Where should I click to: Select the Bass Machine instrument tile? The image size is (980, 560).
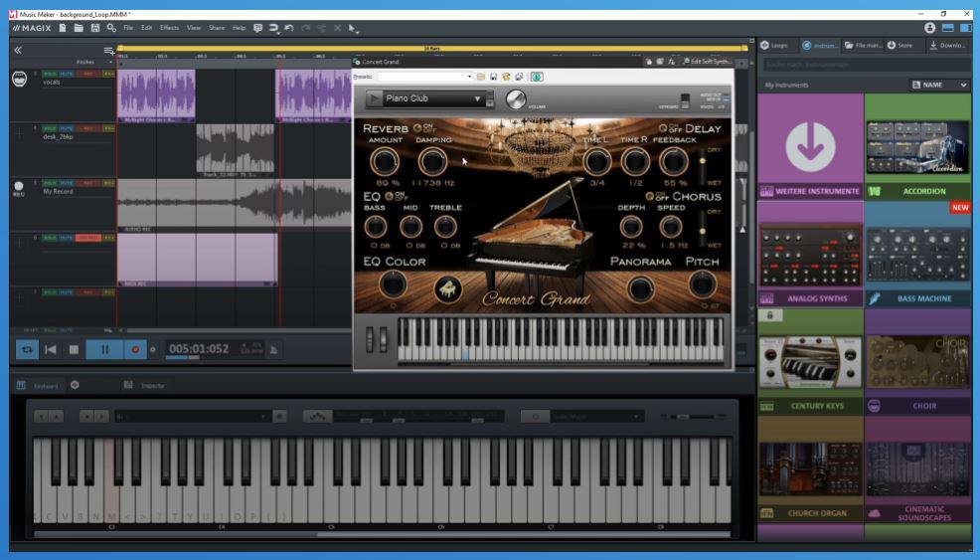pyautogui.click(x=918, y=254)
